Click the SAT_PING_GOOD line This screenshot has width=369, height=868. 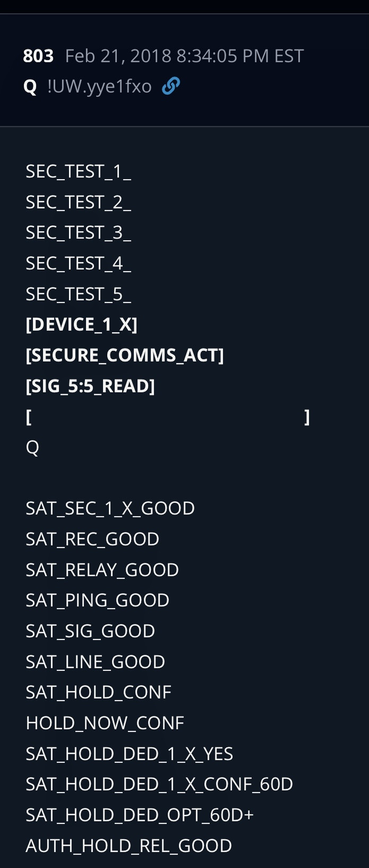97,601
